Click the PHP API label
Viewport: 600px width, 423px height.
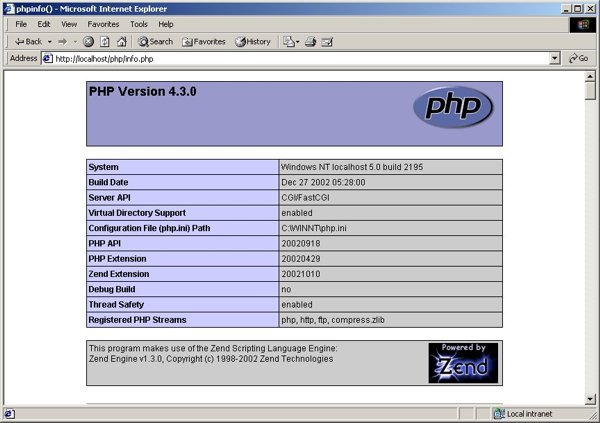pos(104,243)
